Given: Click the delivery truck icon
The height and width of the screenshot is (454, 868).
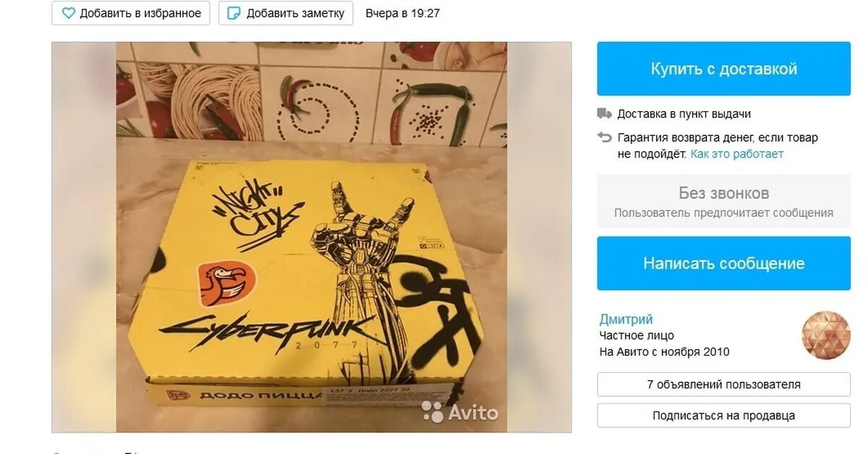Looking at the screenshot, I should pyautogui.click(x=604, y=113).
